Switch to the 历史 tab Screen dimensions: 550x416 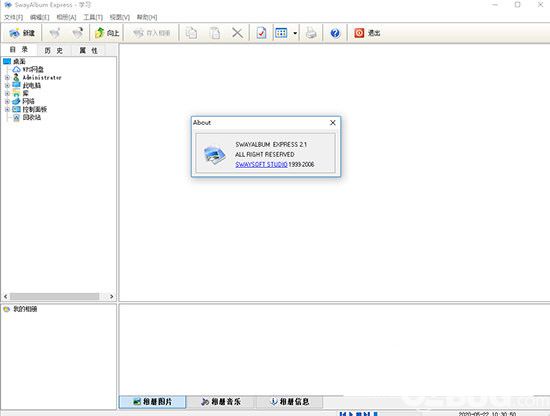[54, 51]
